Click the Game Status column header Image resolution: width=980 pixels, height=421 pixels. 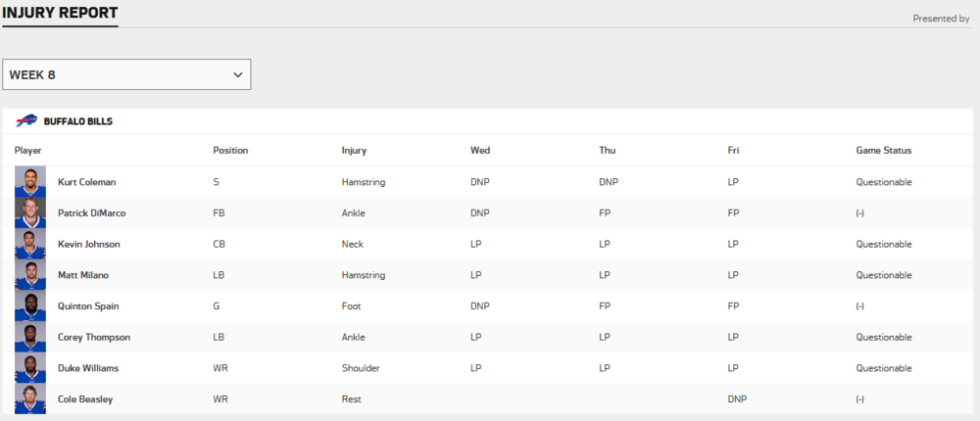point(884,151)
